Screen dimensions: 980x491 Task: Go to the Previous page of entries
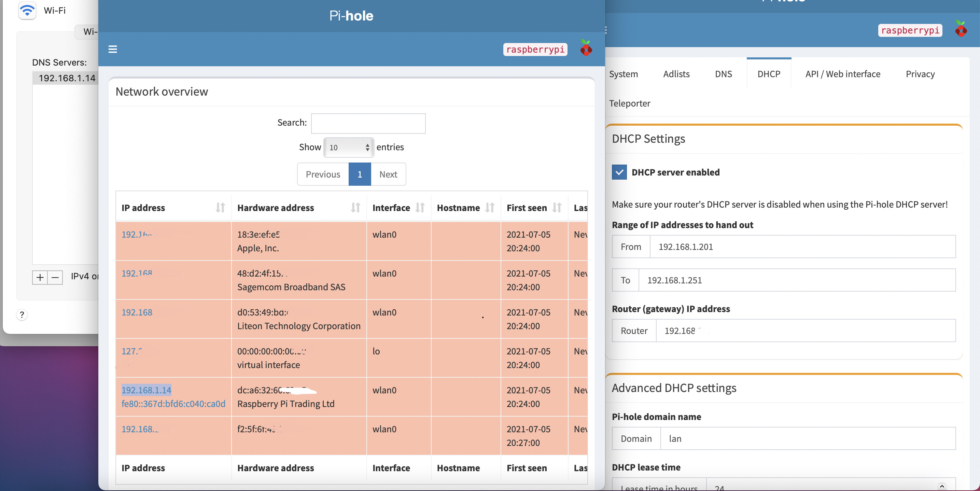click(x=323, y=174)
